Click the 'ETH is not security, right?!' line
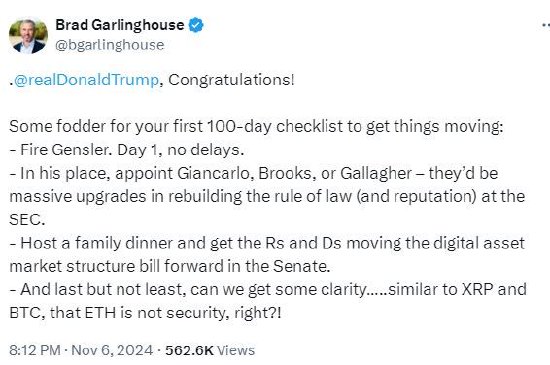This screenshot has height=365, width=550. point(145,313)
